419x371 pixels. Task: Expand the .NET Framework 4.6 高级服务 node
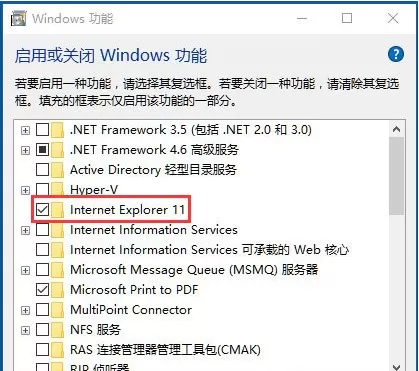coord(25,150)
